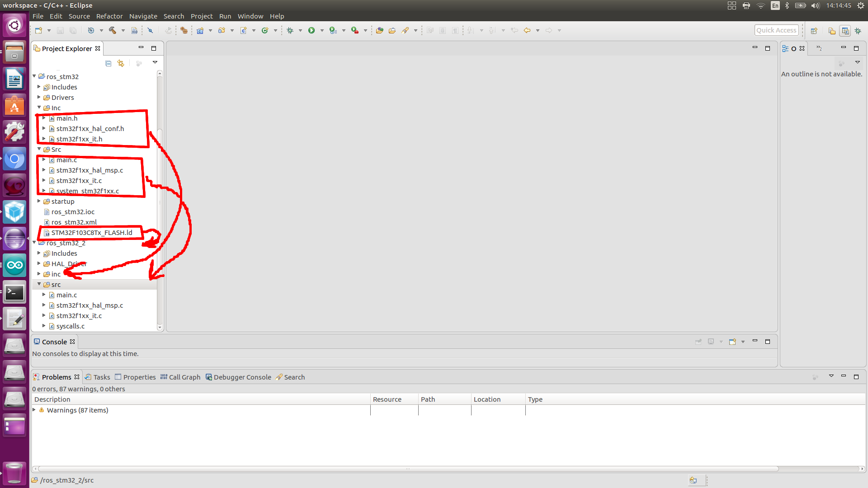
Task: Click the New C++ class icon
Action: [265, 30]
